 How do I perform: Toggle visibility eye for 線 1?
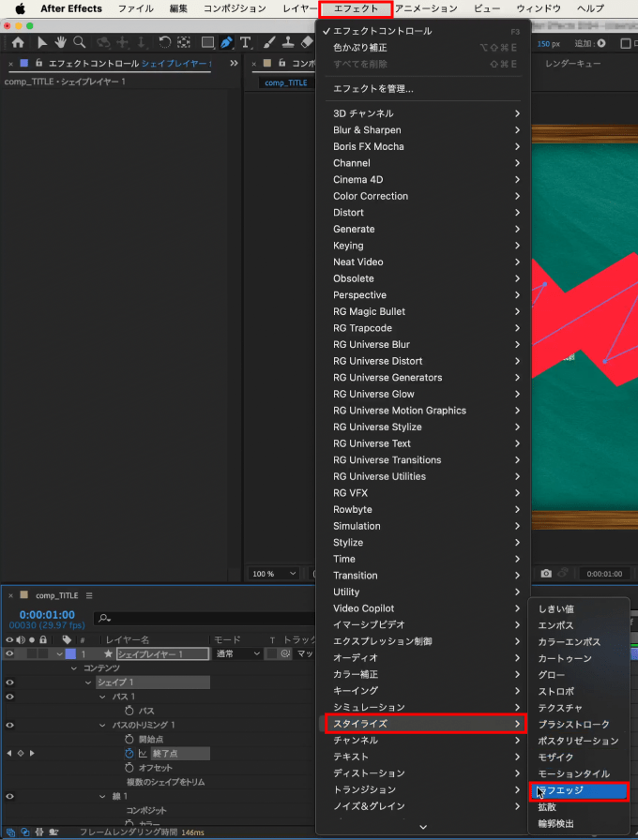coord(9,797)
